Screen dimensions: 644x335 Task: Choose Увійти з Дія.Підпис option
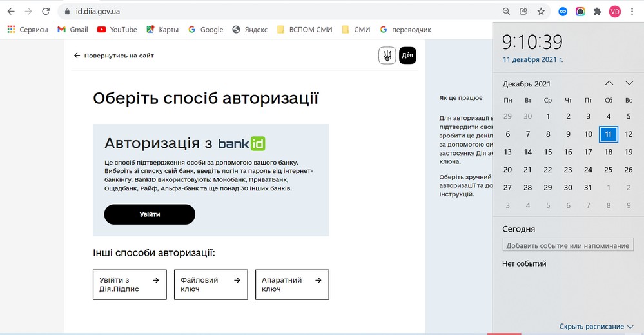pos(130,285)
